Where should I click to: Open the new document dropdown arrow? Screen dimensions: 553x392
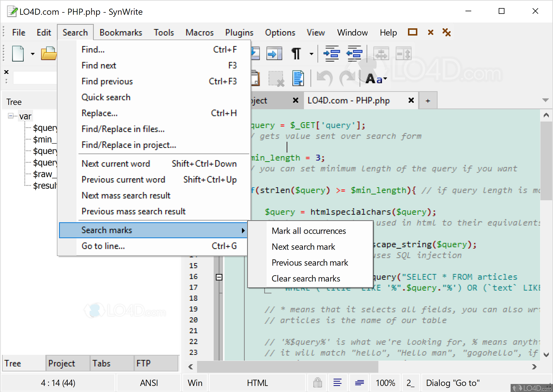32,54
